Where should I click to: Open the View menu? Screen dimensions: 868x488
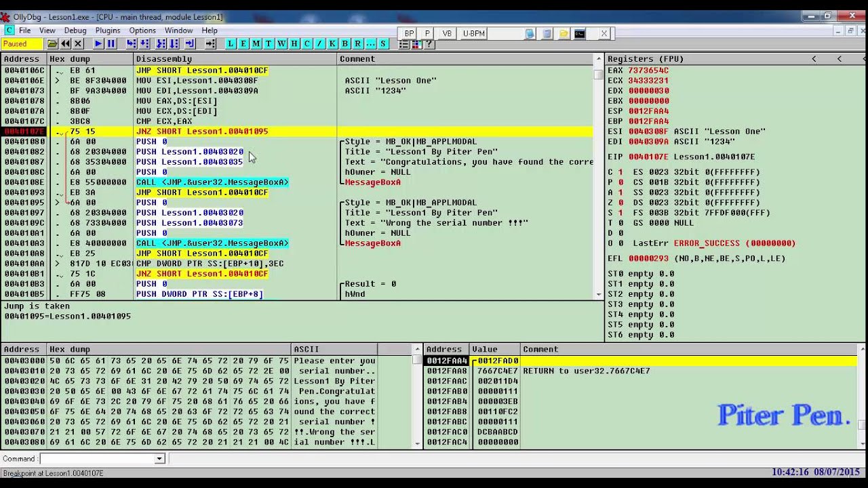pos(47,30)
